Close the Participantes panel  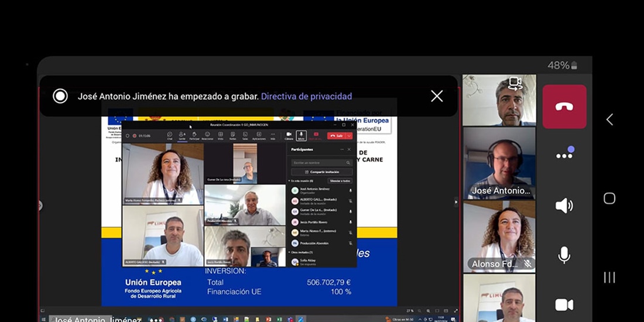[x=349, y=149]
